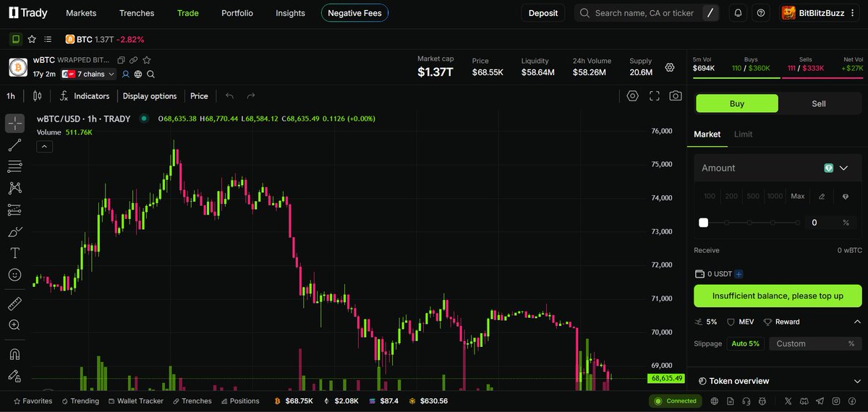The image size is (868, 412).
Task: Open the gear settings beside Supply
Action: click(670, 67)
